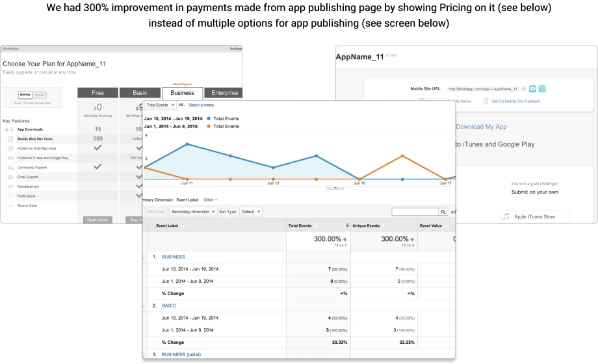Click the Mobile Web Site Visits feature icon
This screenshot has width=598, height=364.
(10, 139)
